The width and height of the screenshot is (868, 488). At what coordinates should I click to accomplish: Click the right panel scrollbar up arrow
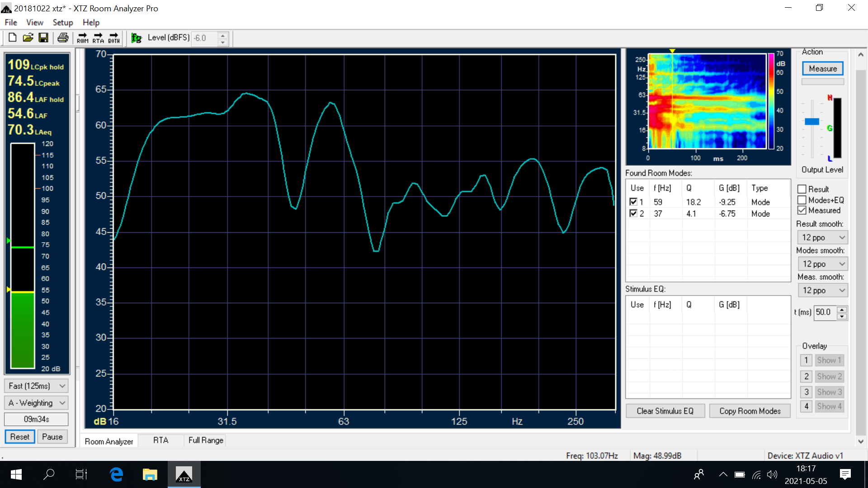[861, 55]
